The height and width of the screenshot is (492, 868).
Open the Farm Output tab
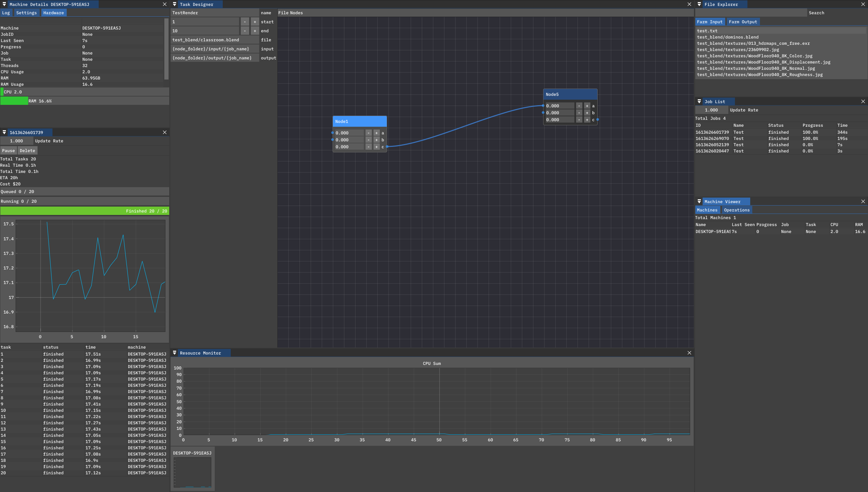743,22
